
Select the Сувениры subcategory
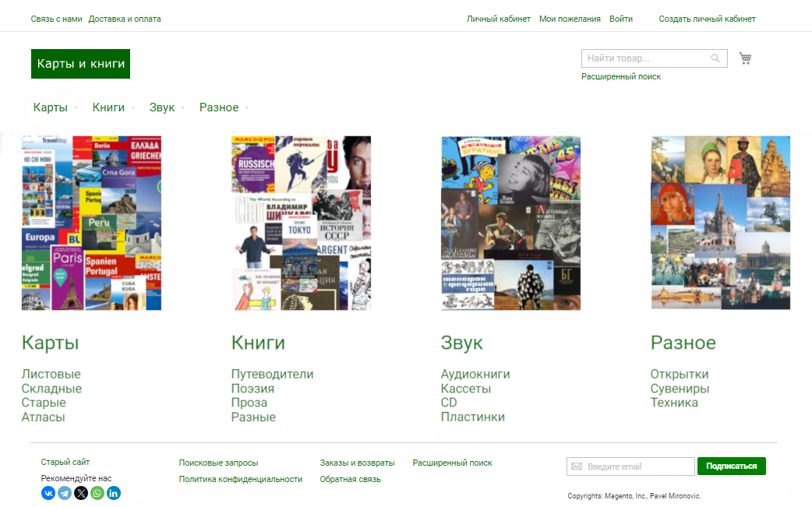[680, 389]
